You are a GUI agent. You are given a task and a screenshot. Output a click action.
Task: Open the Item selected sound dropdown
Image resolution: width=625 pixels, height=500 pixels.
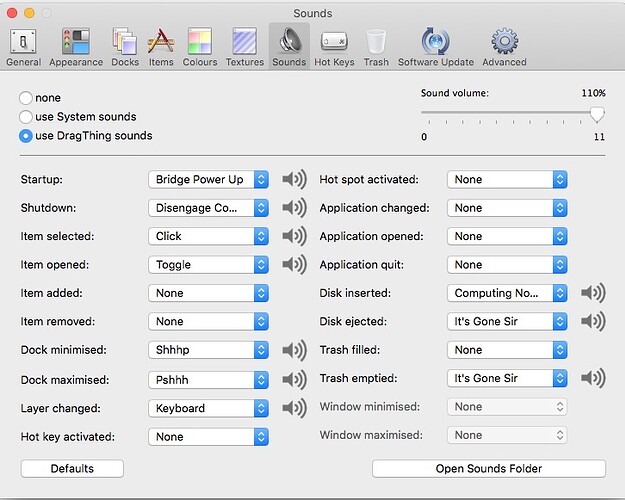[x=208, y=236]
